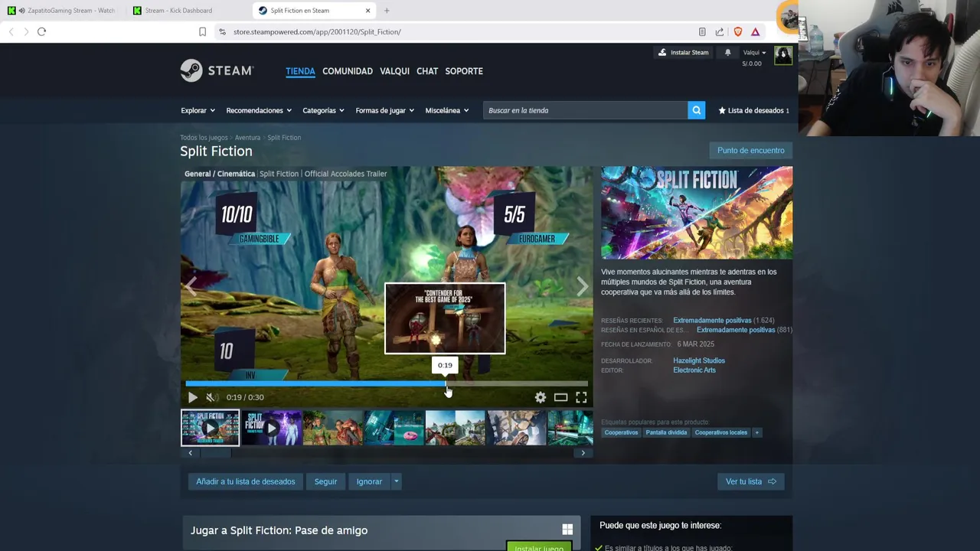This screenshot has height=551, width=980.
Task: Click the address bar URL
Action: coord(317,32)
